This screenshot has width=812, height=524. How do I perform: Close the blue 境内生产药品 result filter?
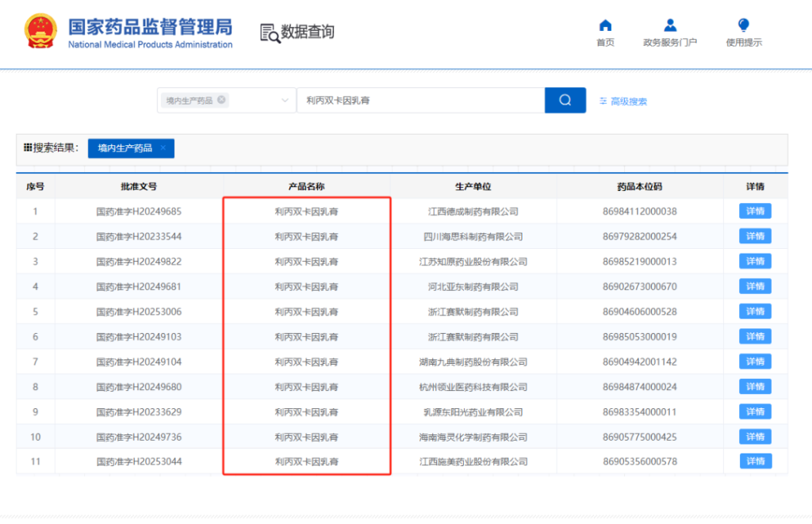click(x=163, y=148)
